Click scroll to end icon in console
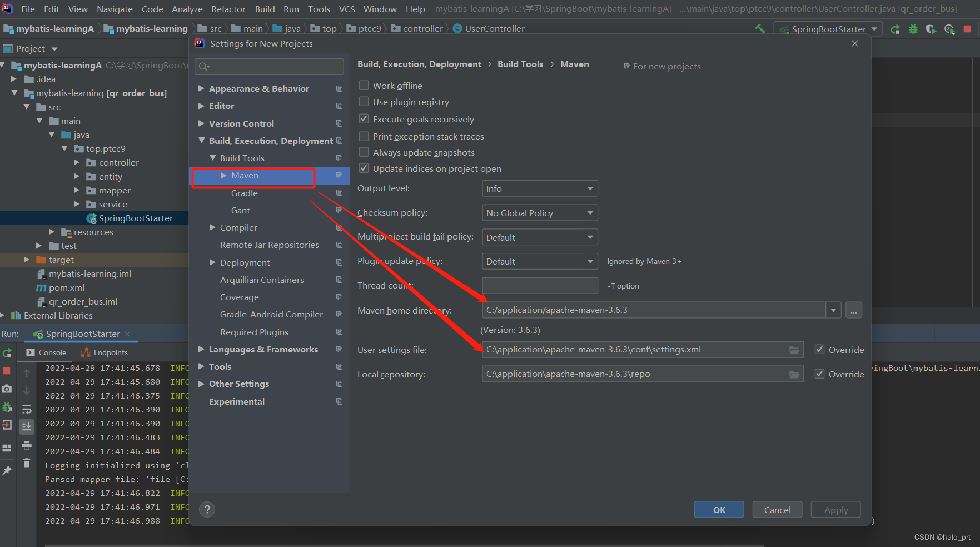980x547 pixels. tap(27, 426)
